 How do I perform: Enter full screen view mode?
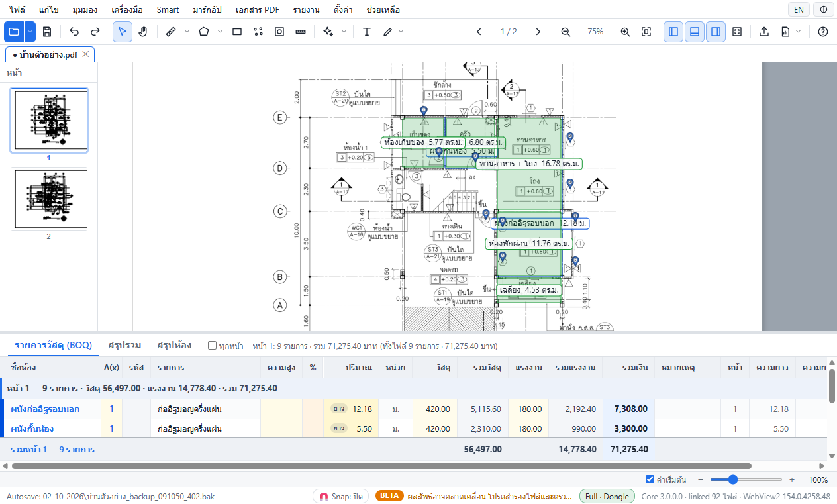tap(737, 32)
